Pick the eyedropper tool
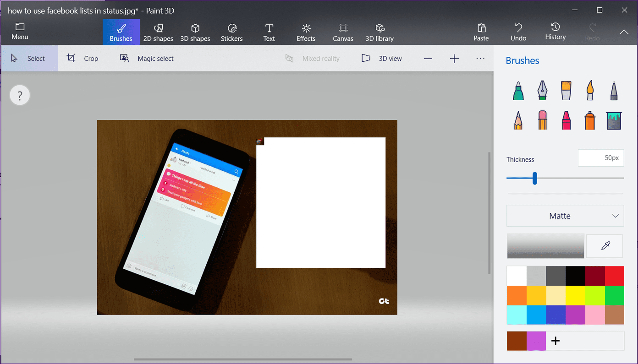Viewport: 638px width, 364px height. [x=605, y=246]
